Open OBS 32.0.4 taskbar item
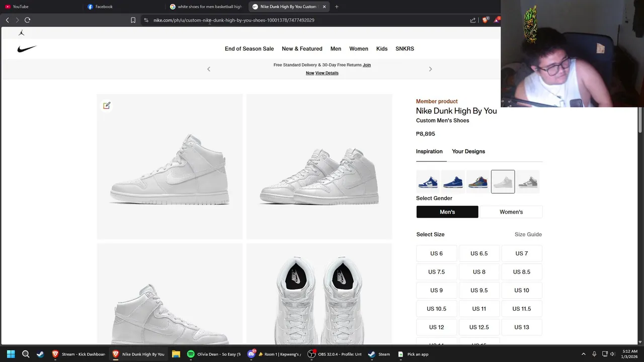 [336, 354]
